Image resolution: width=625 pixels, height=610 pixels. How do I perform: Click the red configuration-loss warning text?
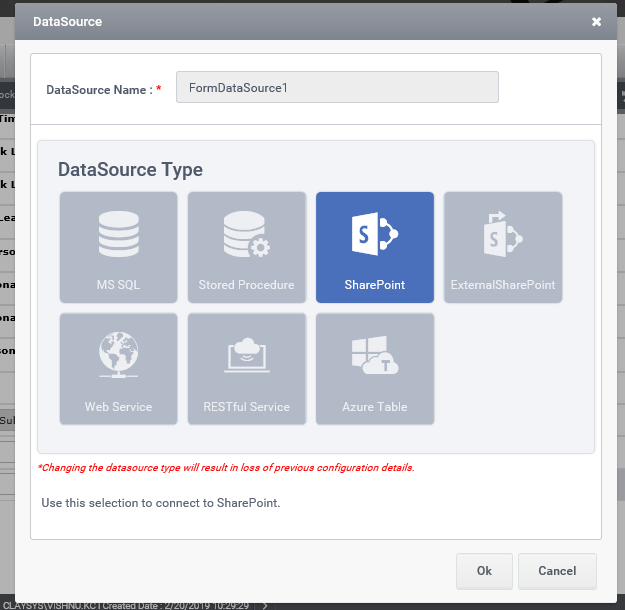pyautogui.click(x=226, y=467)
